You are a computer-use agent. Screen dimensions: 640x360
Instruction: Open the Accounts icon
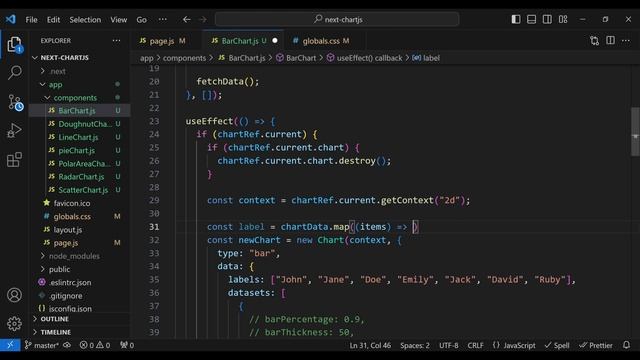pos(14,295)
